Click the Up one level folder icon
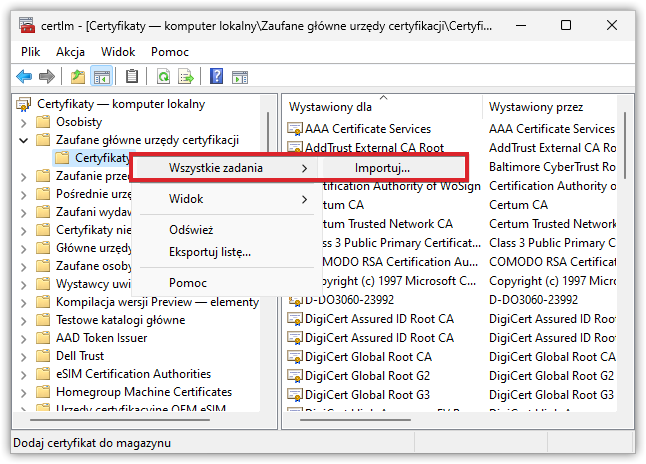 tap(77, 77)
